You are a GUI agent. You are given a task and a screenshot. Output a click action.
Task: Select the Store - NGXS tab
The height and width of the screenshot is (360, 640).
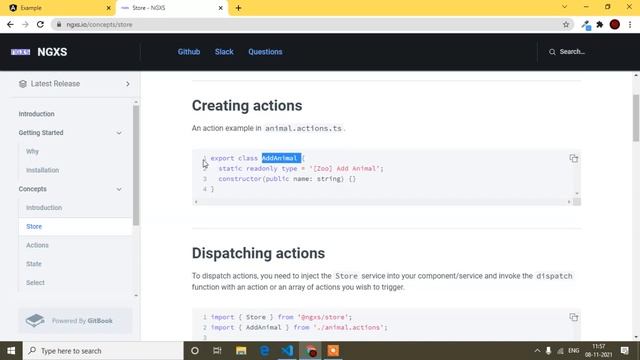click(171, 8)
